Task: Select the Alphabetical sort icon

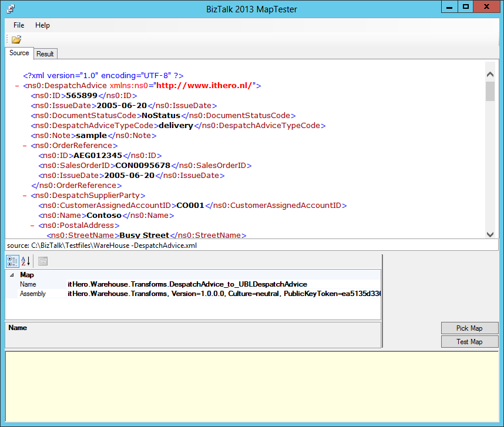Action: tap(26, 261)
